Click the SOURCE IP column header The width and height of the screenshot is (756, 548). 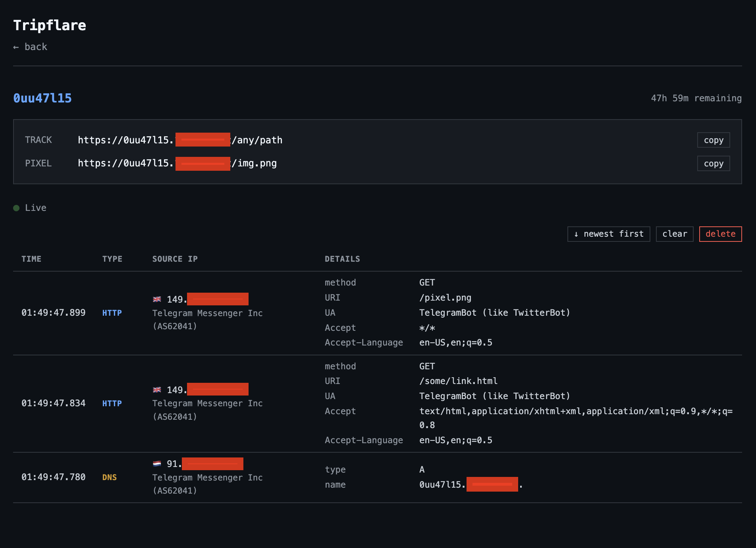[x=175, y=259]
